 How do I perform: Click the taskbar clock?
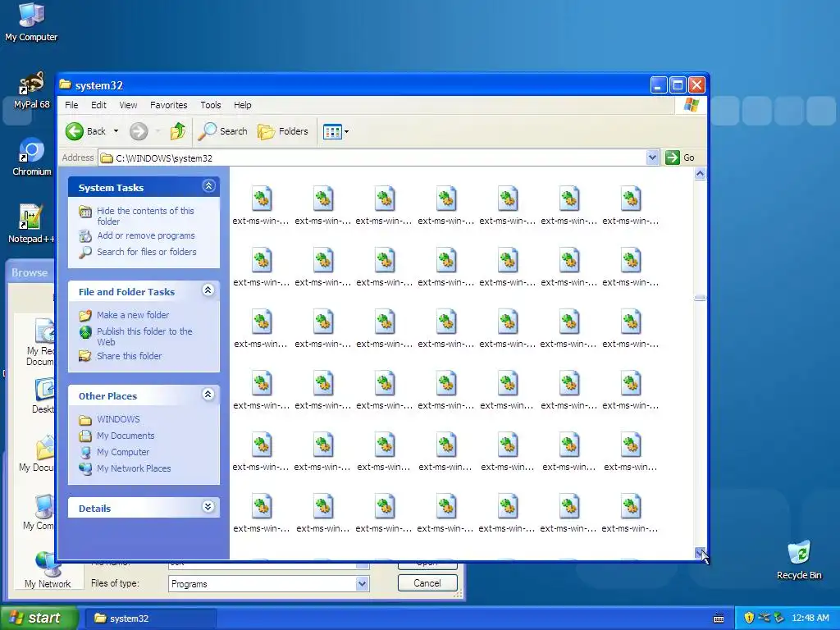click(810, 618)
